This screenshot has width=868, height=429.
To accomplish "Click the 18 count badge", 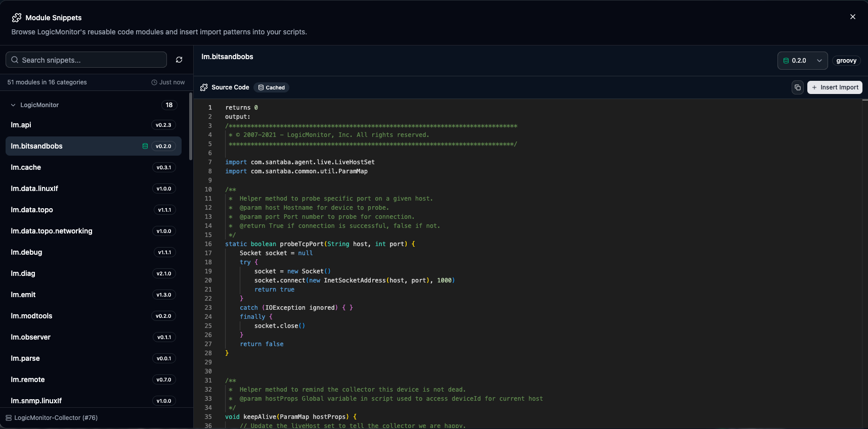I will 169,105.
